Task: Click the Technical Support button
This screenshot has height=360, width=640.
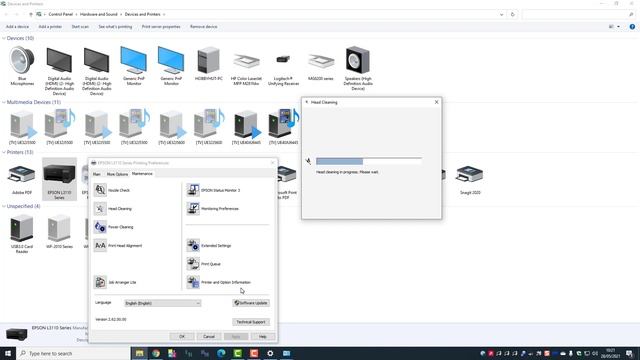Action: [251, 322]
